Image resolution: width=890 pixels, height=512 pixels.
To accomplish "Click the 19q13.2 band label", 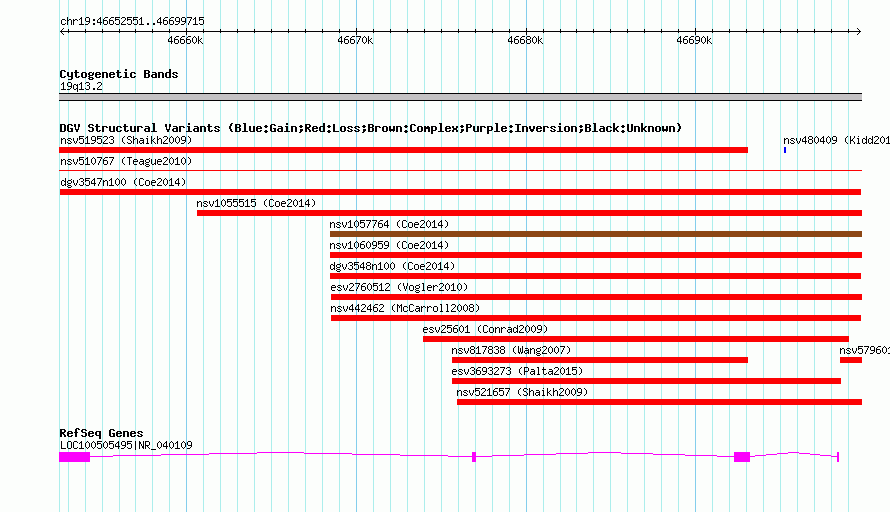I will click(81, 86).
